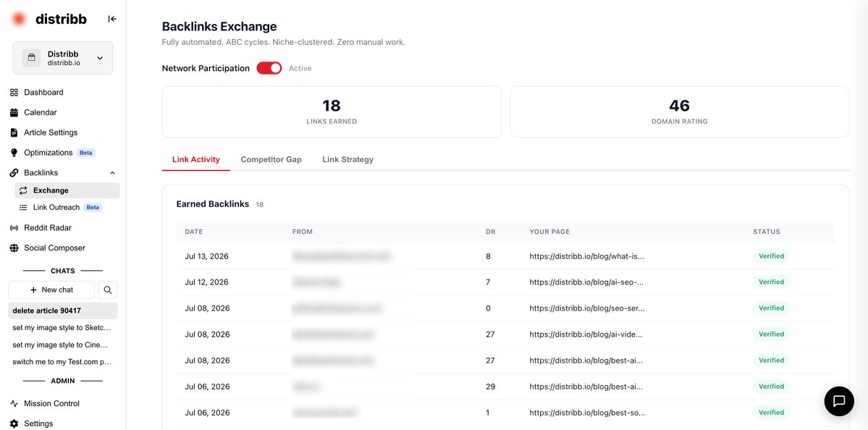The image size is (868, 430).
Task: Select Exchange under Backlinks
Action: click(x=67, y=190)
